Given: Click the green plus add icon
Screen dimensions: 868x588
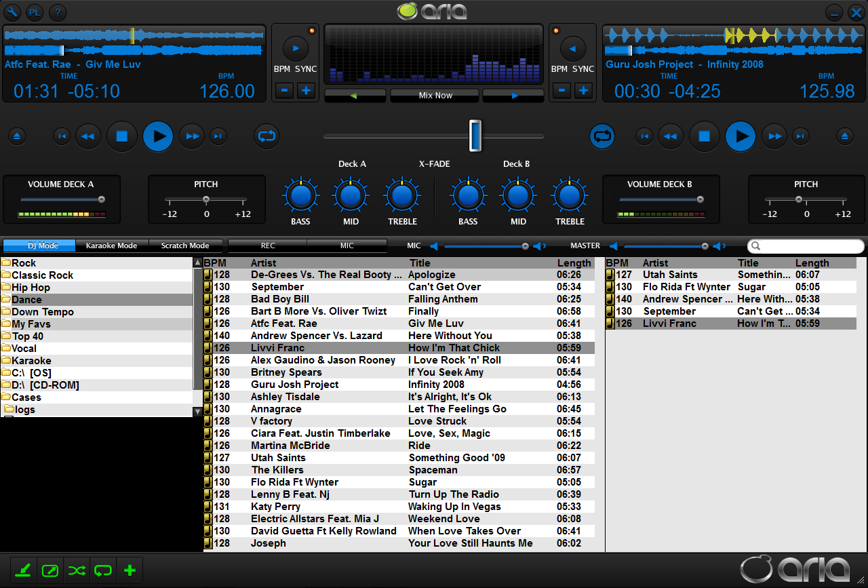Looking at the screenshot, I should click(x=130, y=570).
